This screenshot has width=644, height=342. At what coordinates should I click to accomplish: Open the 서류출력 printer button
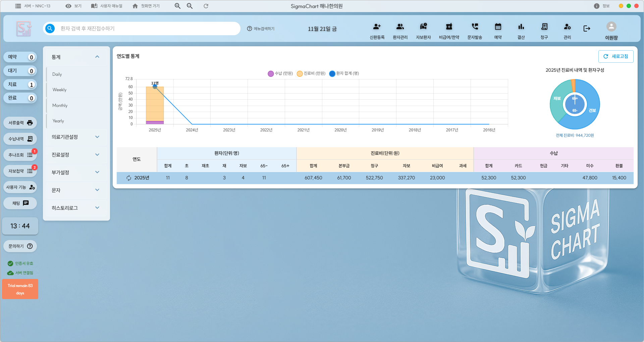(20, 123)
